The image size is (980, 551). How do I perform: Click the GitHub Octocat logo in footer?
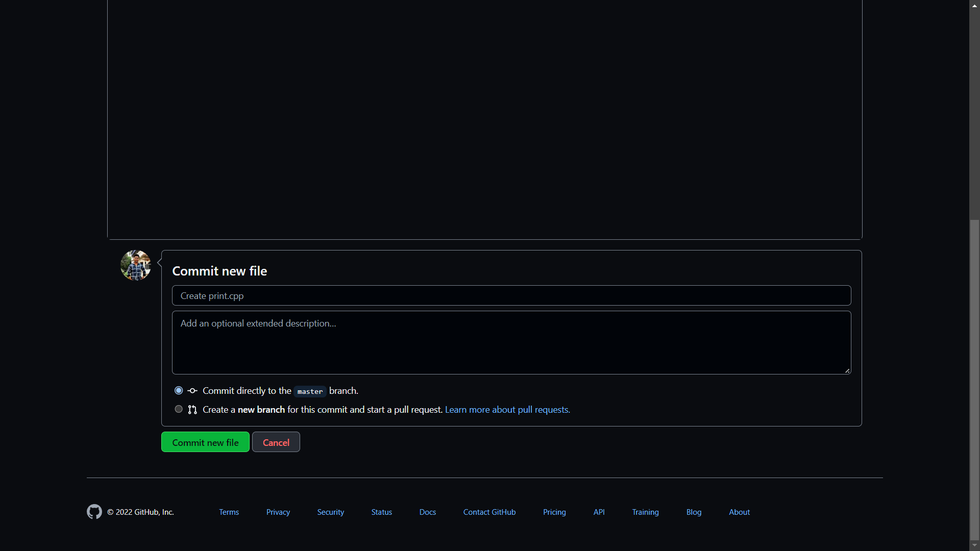[x=94, y=511]
